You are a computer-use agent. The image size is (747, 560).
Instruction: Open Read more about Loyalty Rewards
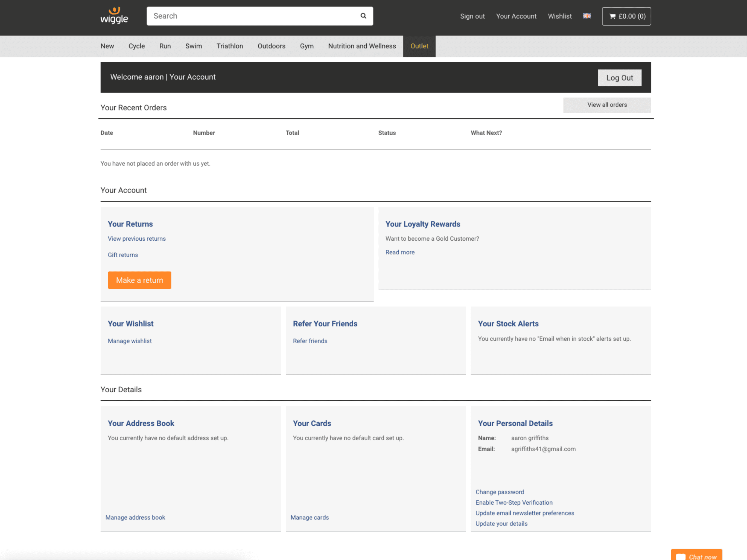click(x=400, y=252)
